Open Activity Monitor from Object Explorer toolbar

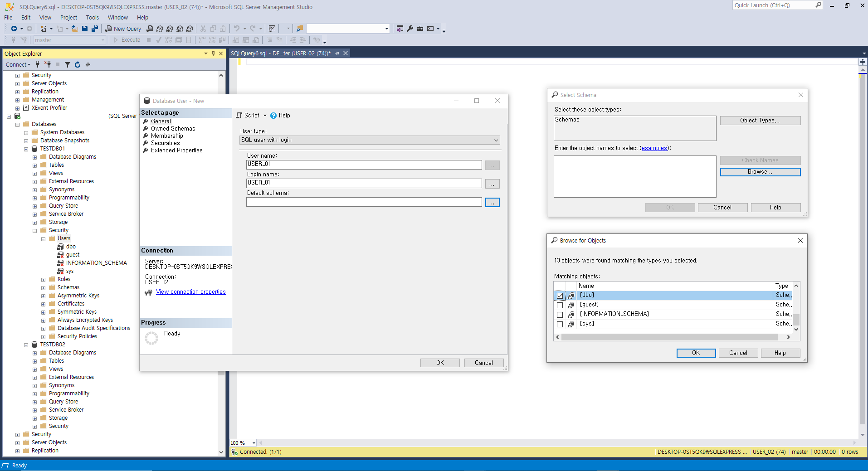88,64
